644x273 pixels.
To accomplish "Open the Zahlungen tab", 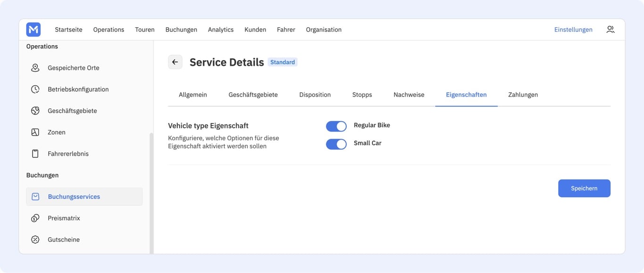I will [x=523, y=95].
